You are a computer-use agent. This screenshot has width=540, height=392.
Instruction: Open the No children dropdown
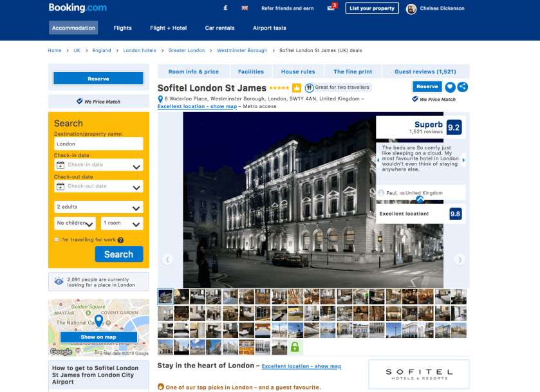75,223
